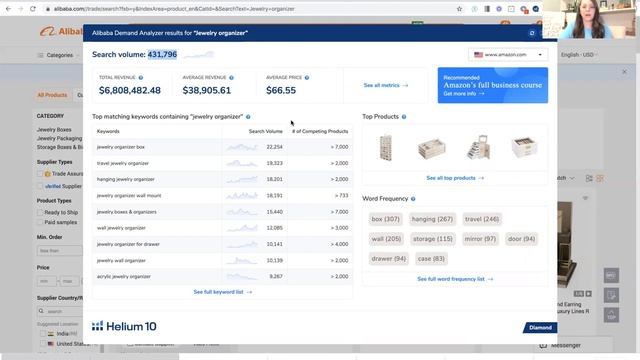This screenshot has width=640, height=360.
Task: Click keyword 'jewelry wall organizer'
Action: pyautogui.click(x=121, y=260)
